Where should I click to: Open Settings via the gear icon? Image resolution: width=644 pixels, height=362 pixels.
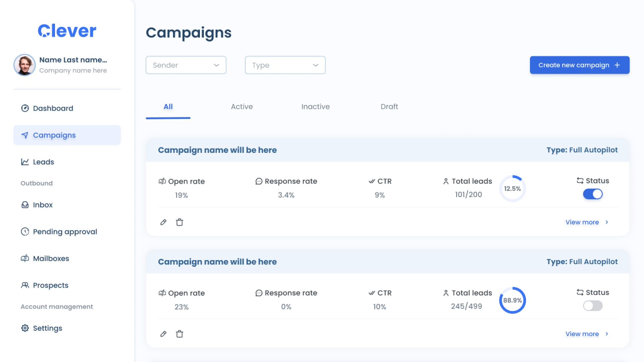(25, 328)
